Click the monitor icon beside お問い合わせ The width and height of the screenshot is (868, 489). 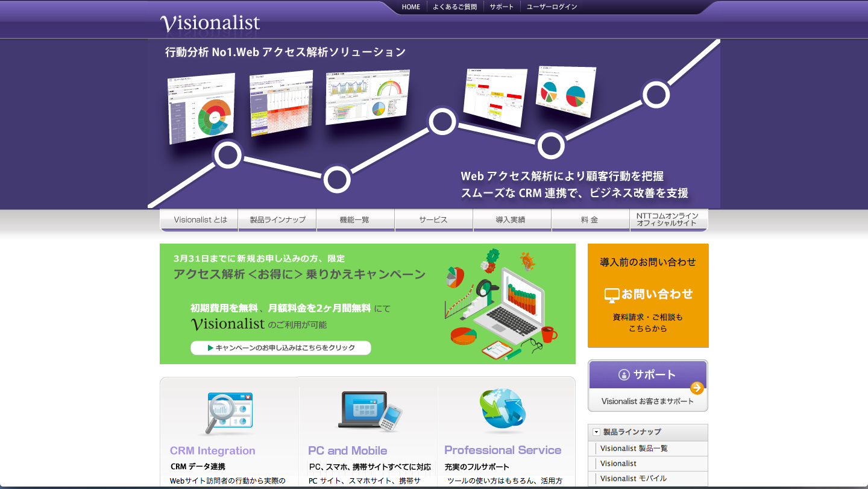(612, 295)
